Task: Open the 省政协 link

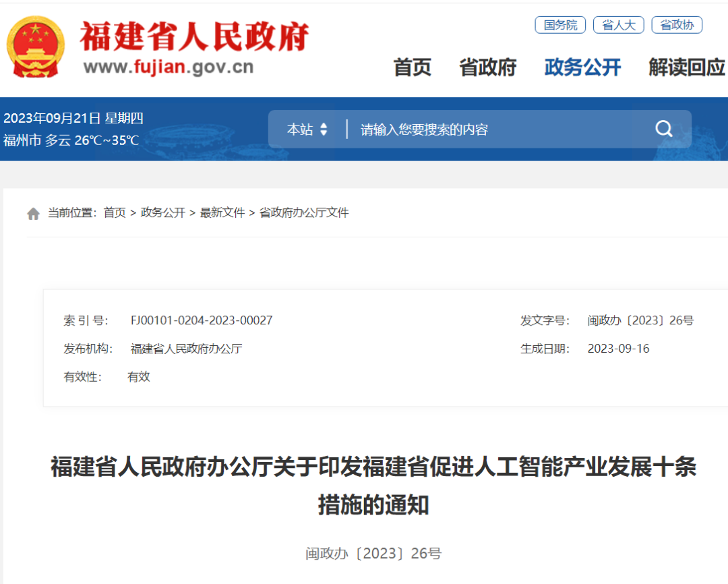Action: coord(677,24)
